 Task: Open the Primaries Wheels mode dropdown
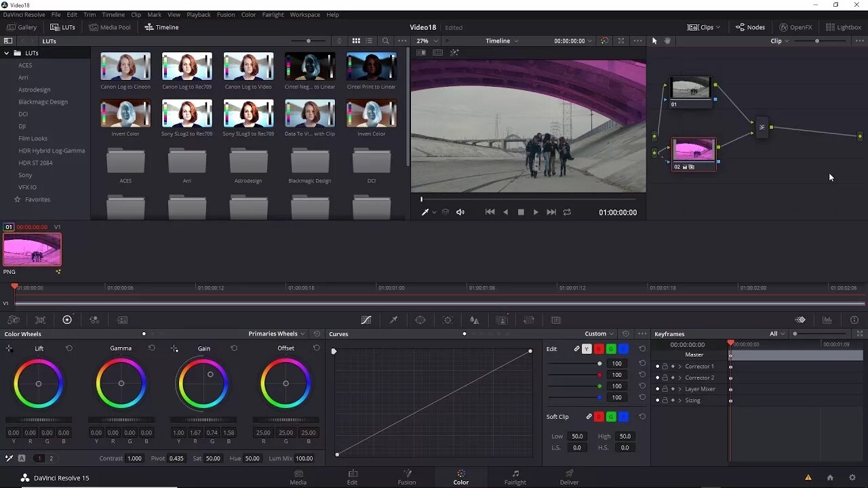pos(277,333)
